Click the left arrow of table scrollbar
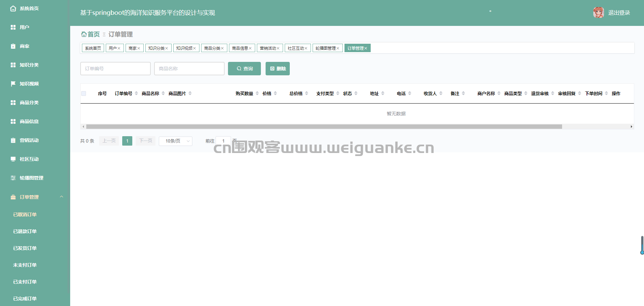644x306 pixels. click(83, 127)
